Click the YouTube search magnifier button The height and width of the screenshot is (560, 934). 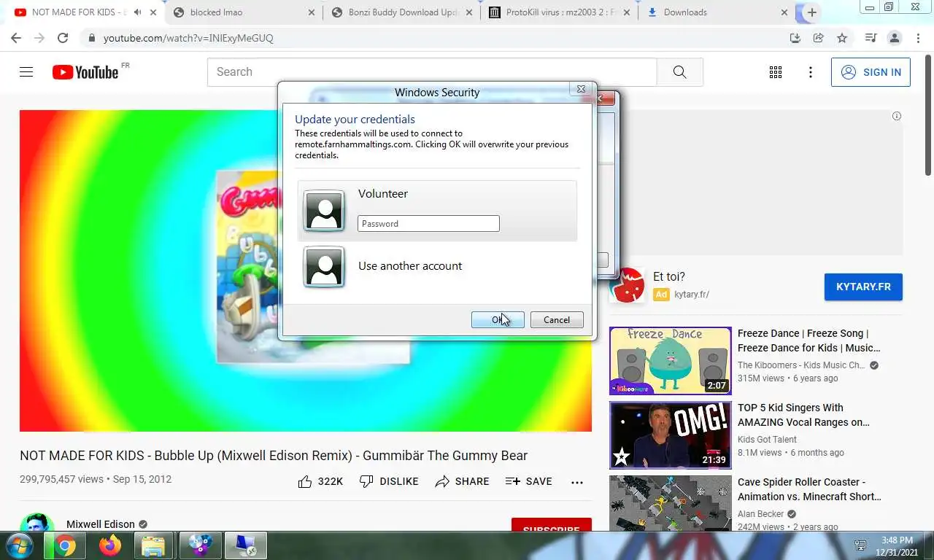point(679,72)
